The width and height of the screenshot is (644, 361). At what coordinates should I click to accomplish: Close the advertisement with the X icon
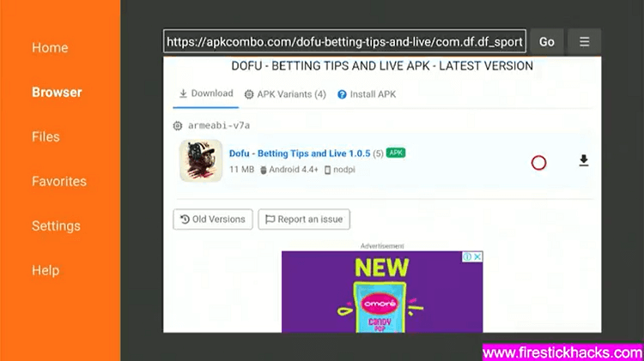click(477, 256)
